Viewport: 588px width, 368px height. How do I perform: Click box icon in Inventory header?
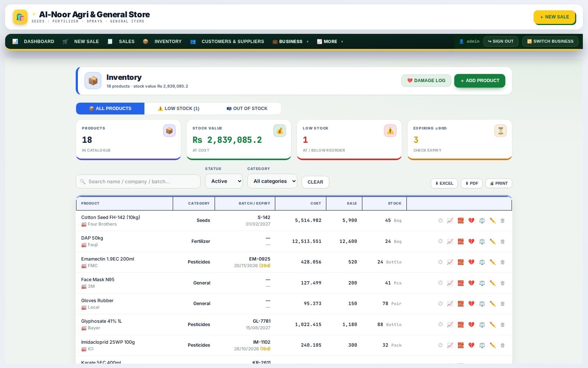(x=93, y=81)
